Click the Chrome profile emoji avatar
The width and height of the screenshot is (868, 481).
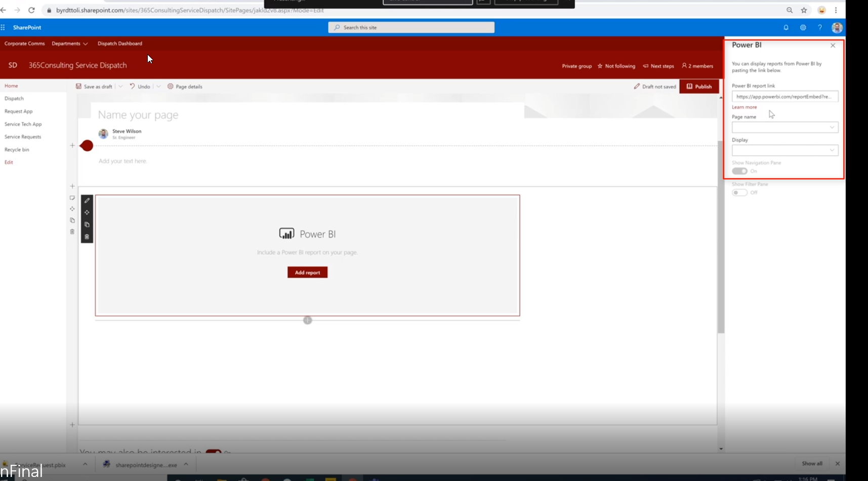822,10
